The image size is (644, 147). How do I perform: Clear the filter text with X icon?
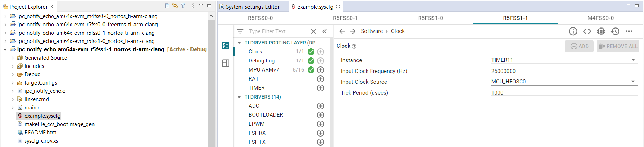313,31
